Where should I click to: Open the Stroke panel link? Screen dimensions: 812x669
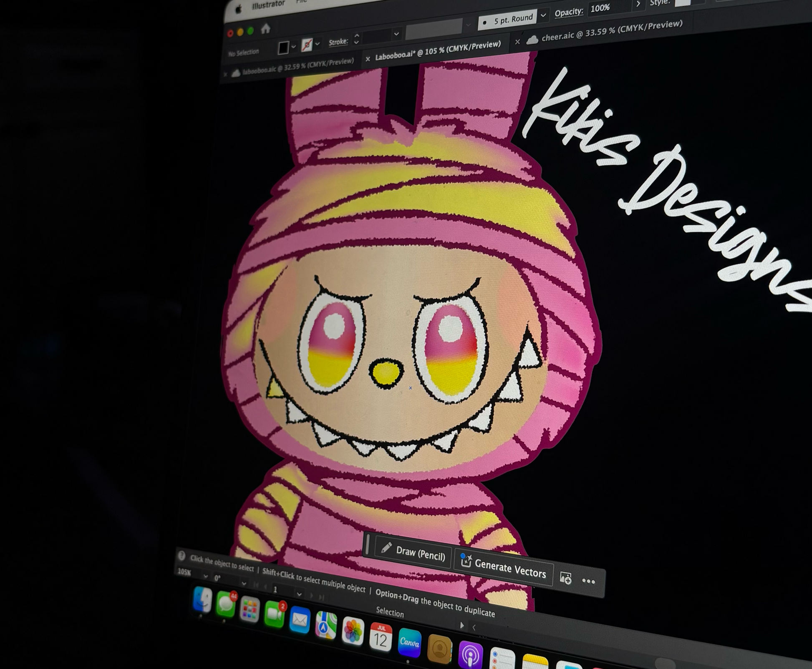[x=338, y=42]
